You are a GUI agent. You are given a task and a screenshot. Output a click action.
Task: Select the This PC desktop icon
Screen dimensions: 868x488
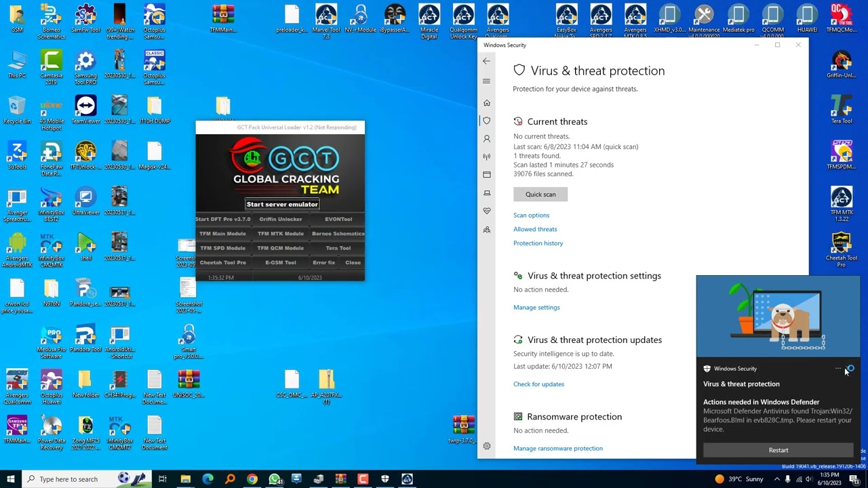coord(17,64)
